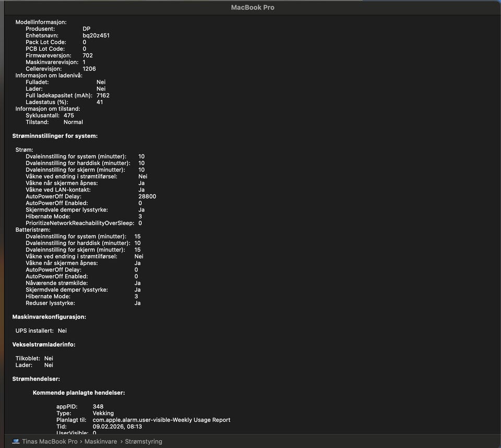Click the Tilkoblet label
This screenshot has width=501, height=448.
click(x=28, y=358)
